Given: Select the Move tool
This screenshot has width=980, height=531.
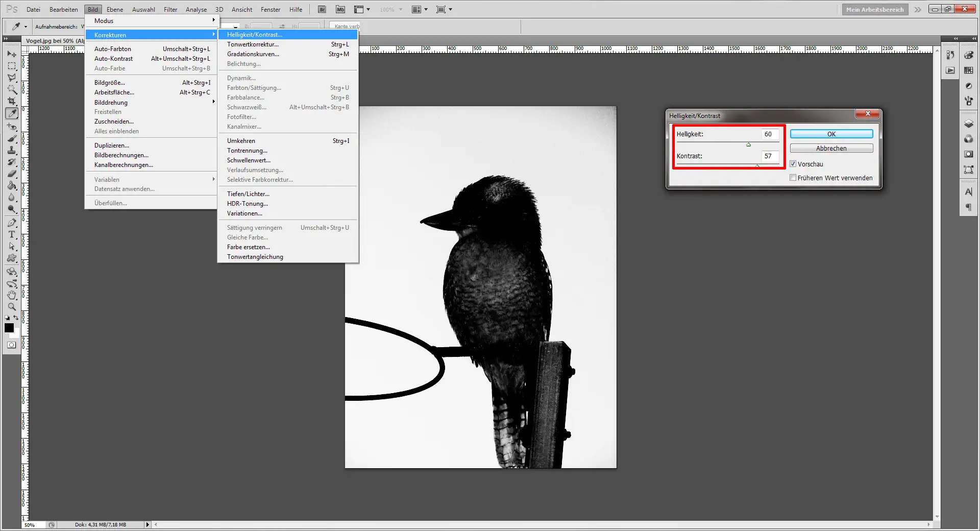Looking at the screenshot, I should (x=11, y=55).
